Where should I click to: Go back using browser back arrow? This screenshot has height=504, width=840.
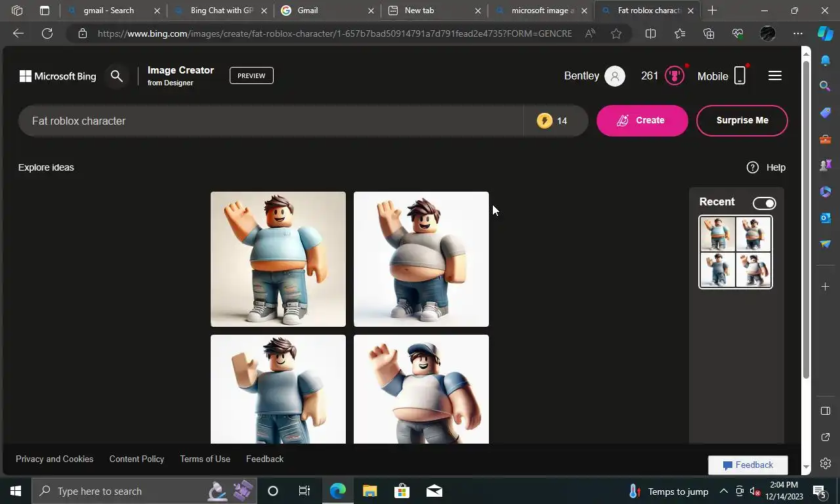coord(18,33)
